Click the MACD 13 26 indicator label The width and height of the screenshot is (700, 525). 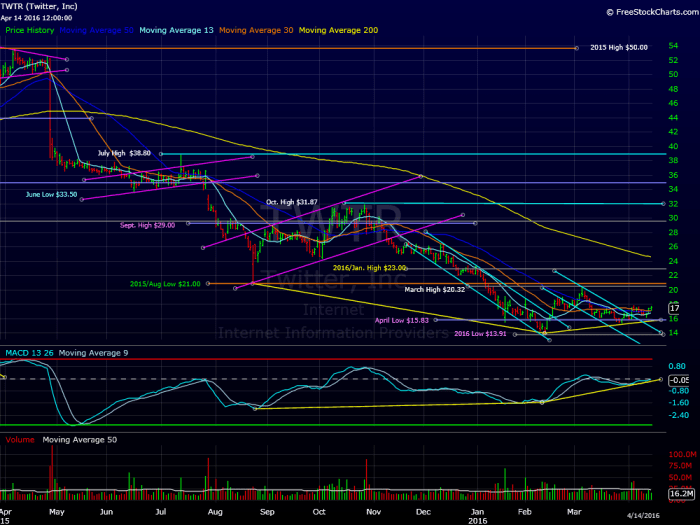(29, 353)
